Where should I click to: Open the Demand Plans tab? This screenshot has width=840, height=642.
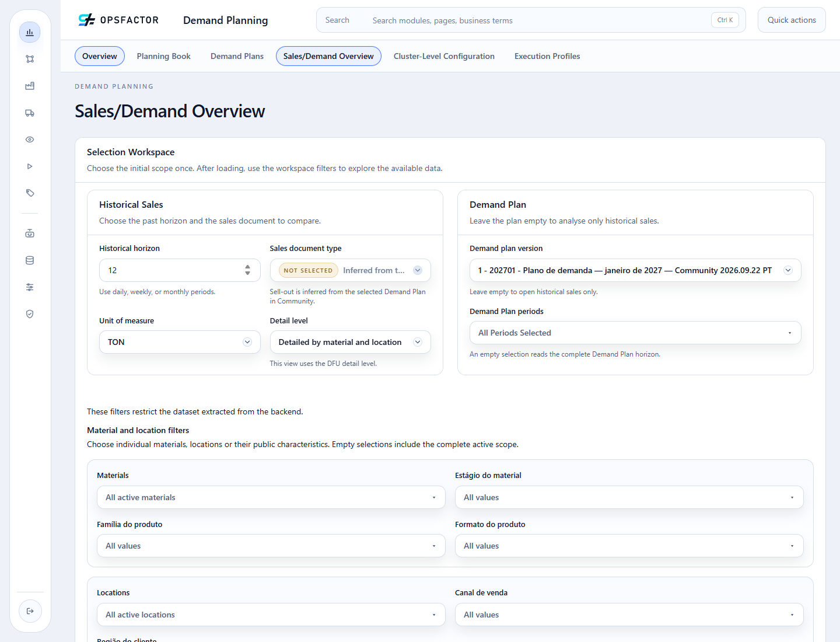coord(237,56)
